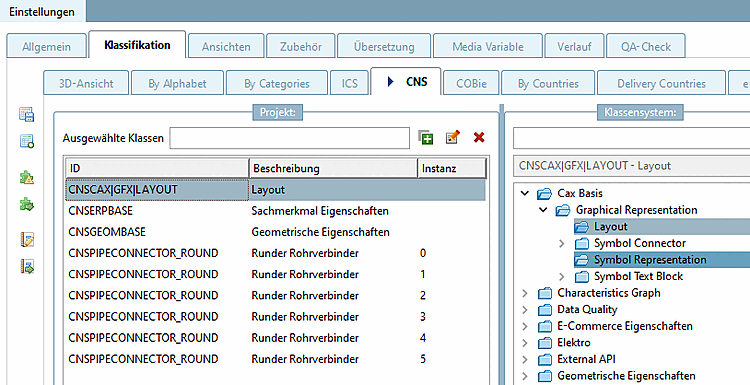Click the pencil edit class icon

tap(452, 138)
